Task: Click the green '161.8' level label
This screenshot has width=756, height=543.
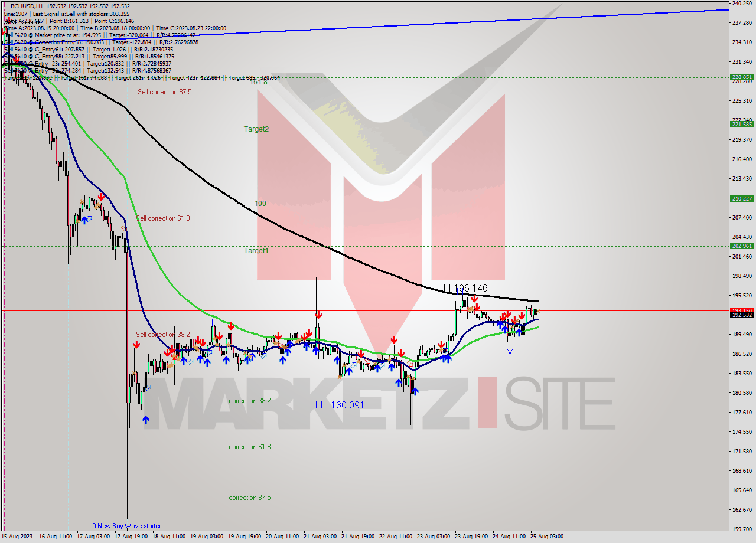Action: [x=258, y=82]
